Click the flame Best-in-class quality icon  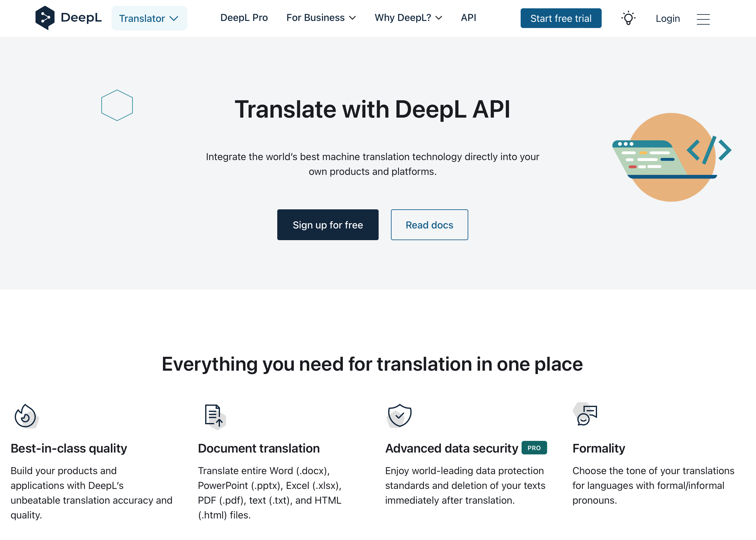[26, 416]
